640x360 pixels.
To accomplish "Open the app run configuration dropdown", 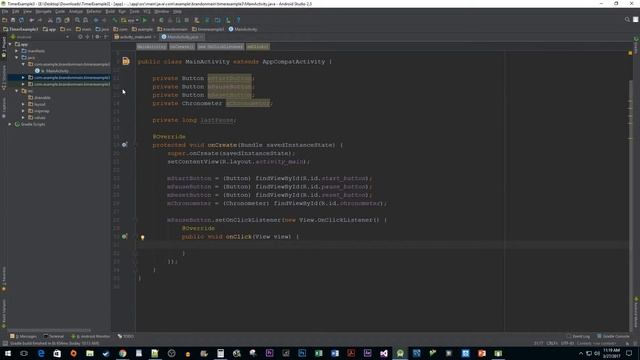I will pos(130,20).
